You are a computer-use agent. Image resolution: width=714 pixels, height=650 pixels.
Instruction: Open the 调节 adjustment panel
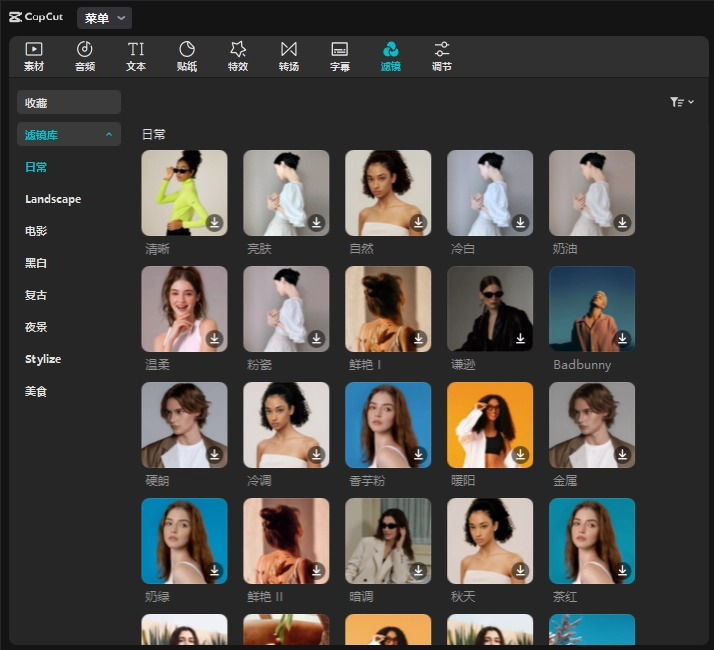[442, 57]
